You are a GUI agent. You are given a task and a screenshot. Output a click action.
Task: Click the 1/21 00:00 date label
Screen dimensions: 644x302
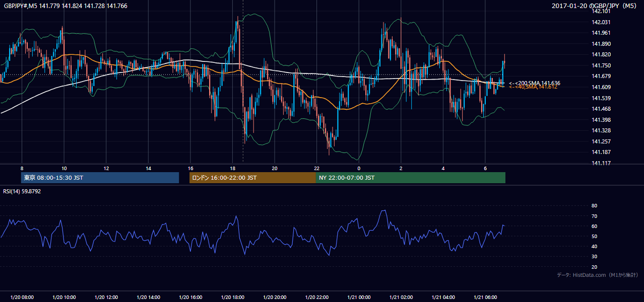pyautogui.click(x=359, y=297)
